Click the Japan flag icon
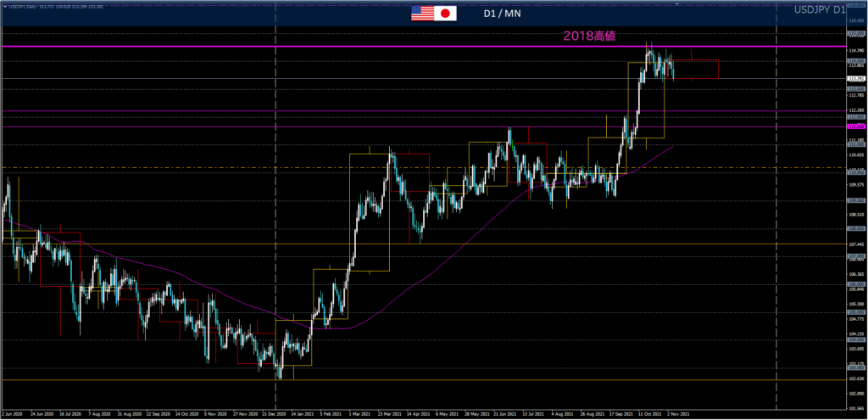The height and width of the screenshot is (420, 868). [x=446, y=14]
